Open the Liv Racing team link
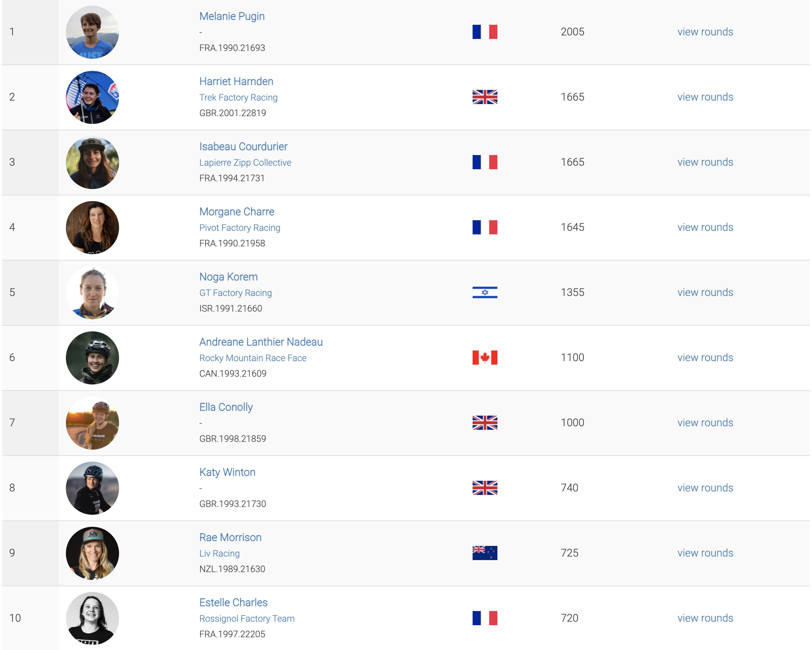 [219, 553]
